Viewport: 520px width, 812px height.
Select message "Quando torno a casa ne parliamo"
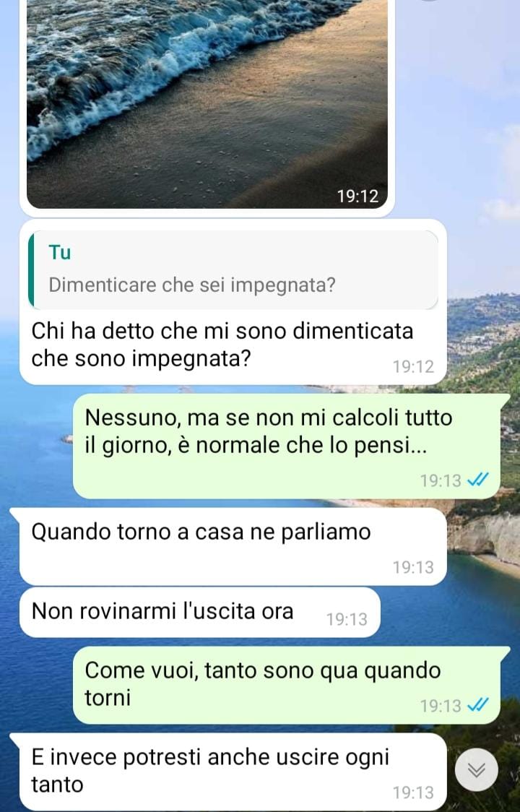pos(233,547)
